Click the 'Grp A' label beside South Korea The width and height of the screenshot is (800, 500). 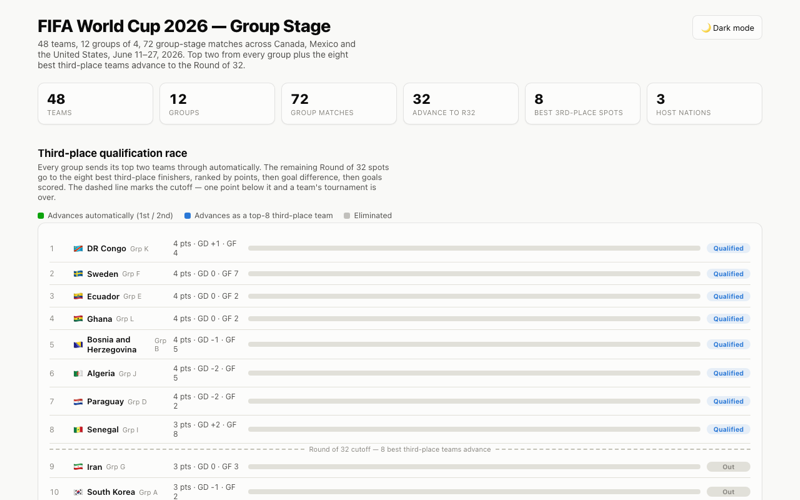click(148, 492)
